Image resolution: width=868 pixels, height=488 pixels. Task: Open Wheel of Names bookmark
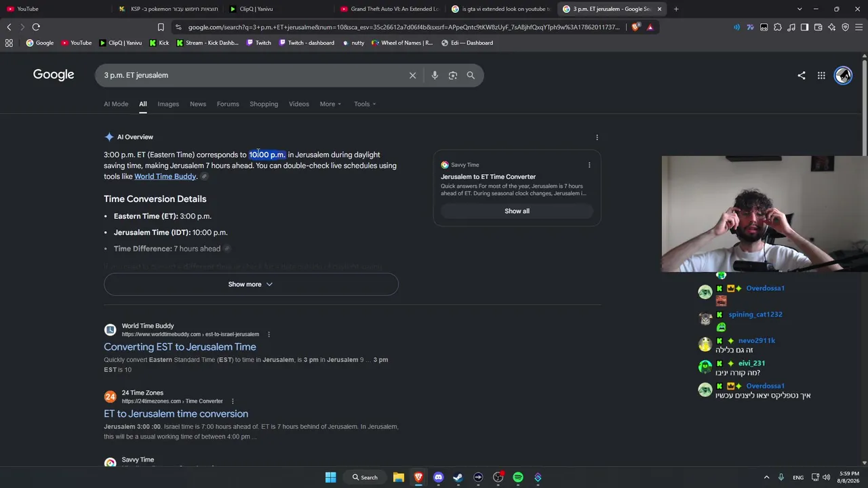click(402, 43)
